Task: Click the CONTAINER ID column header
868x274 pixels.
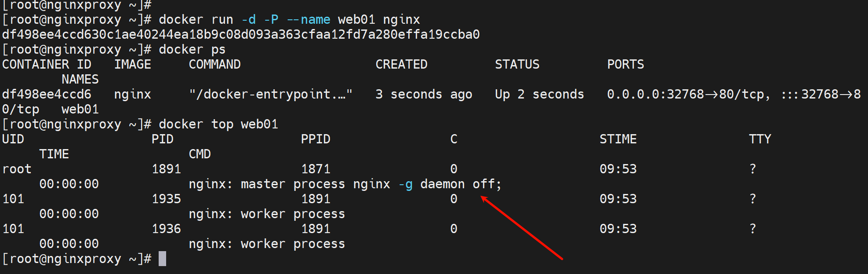Action: (47, 64)
